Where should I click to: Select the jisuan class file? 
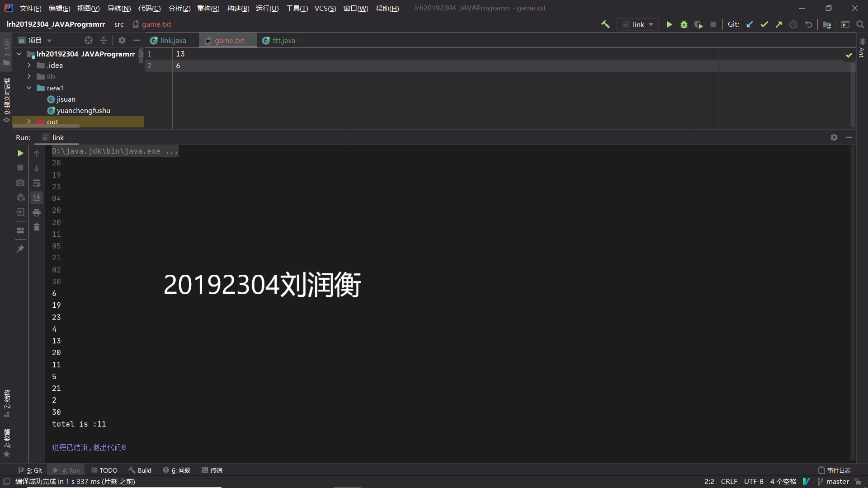[x=61, y=99]
